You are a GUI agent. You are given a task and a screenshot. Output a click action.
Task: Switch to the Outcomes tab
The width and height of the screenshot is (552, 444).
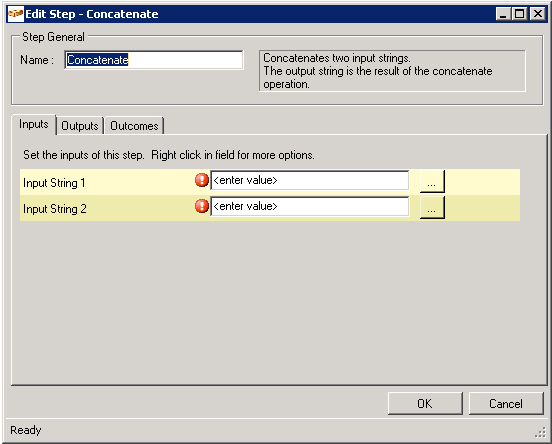click(x=134, y=126)
